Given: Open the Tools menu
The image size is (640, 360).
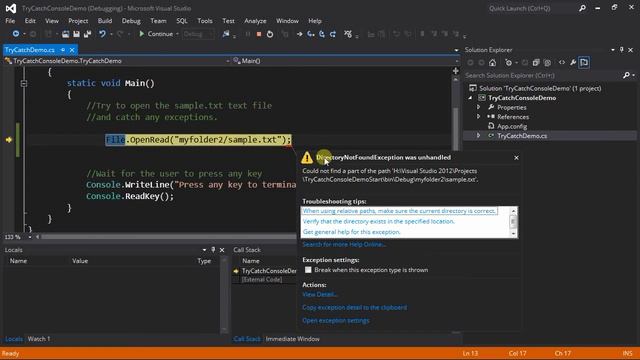Looking at the screenshot, I should (x=205, y=21).
